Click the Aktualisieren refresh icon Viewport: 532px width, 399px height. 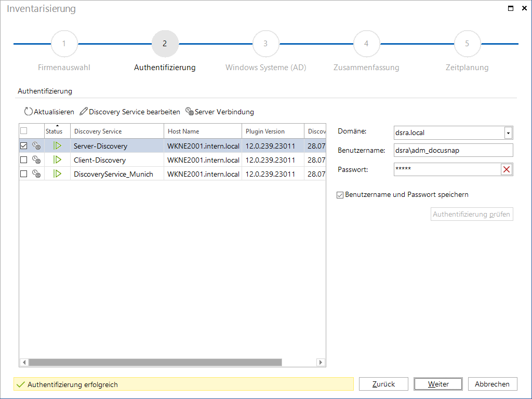click(29, 111)
